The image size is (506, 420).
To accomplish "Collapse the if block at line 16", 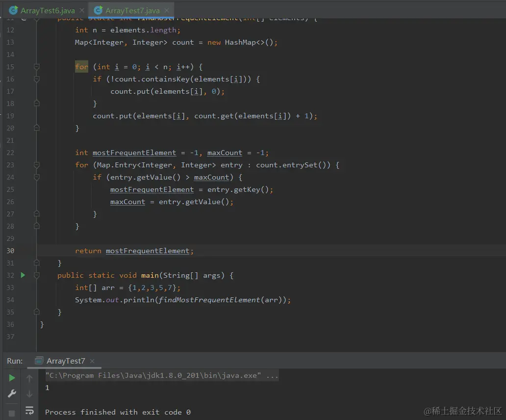I will [x=36, y=79].
